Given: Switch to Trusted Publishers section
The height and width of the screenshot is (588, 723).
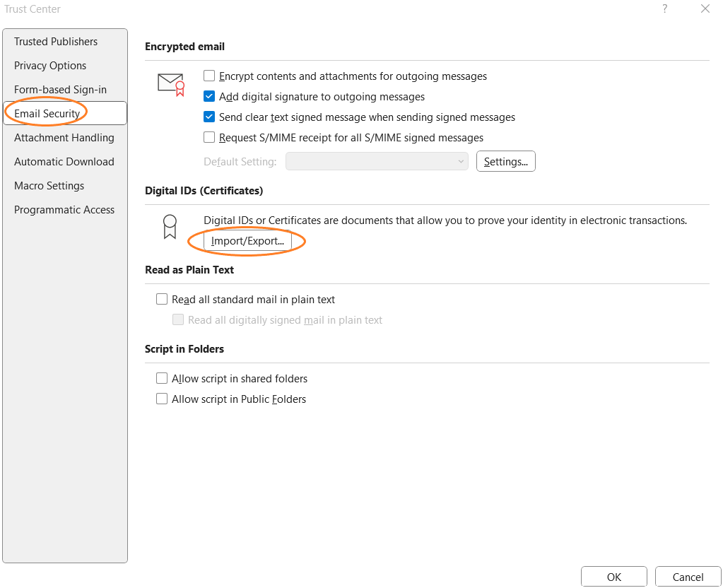Looking at the screenshot, I should click(56, 42).
